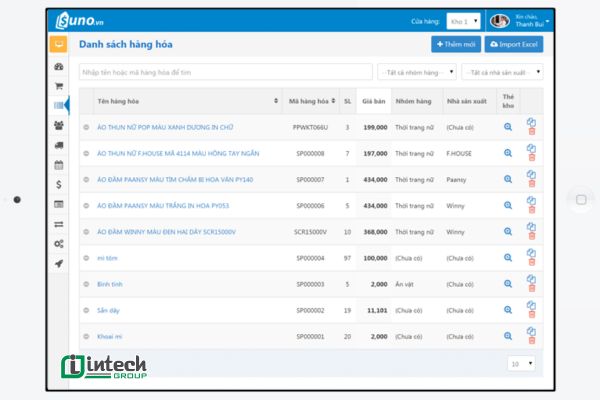Delete the Khoai mì product row
This screenshot has width=600, height=400.
coord(531,341)
